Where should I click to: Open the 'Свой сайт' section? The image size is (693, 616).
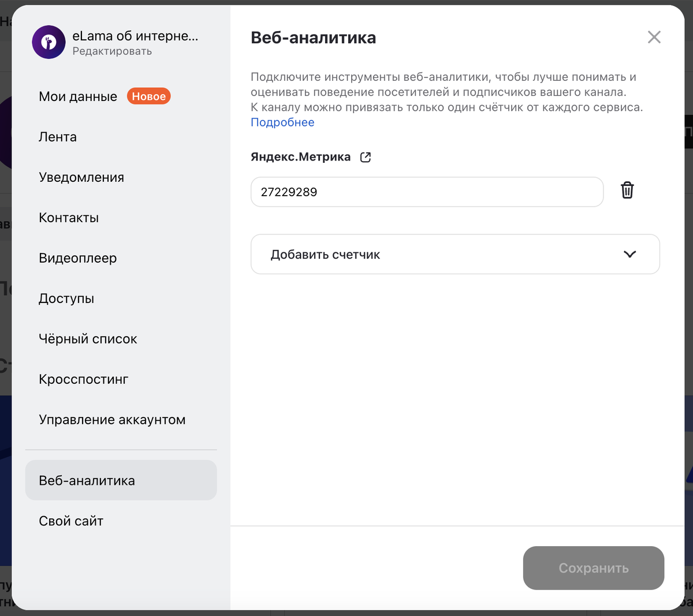point(71,521)
